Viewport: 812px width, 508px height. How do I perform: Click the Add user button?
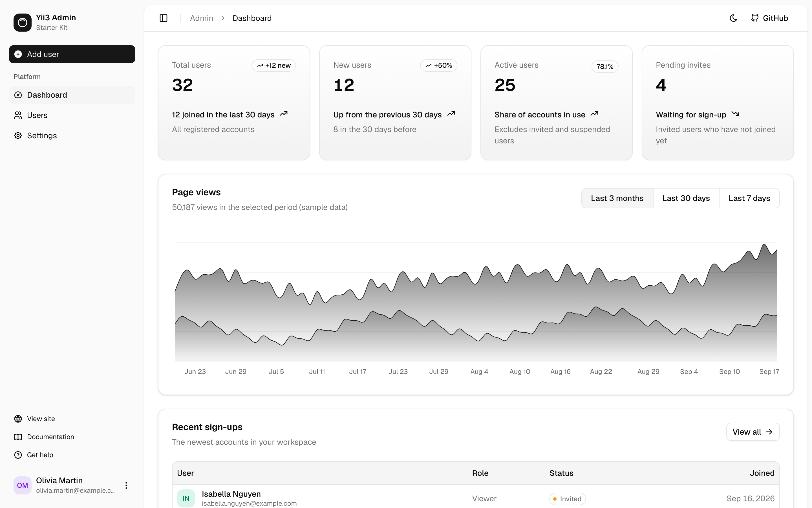[72, 54]
